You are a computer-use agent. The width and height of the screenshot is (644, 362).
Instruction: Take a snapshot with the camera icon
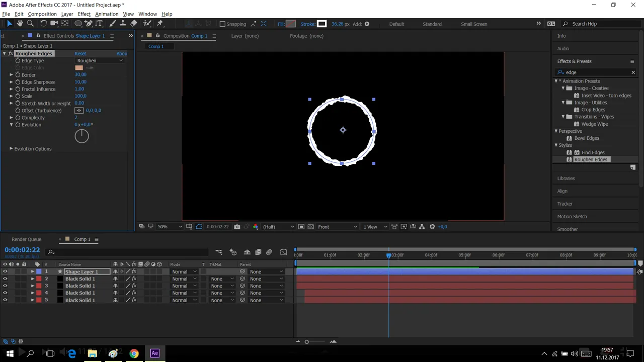237,227
